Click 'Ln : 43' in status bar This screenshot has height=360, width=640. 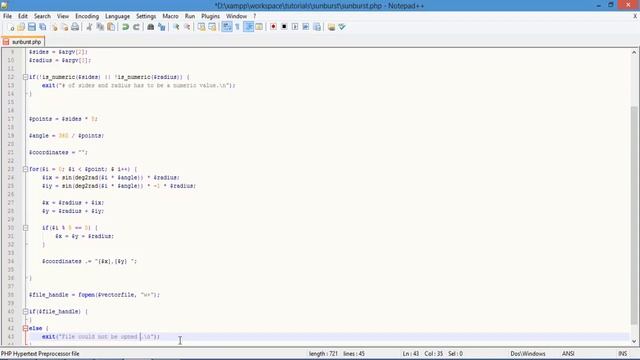[411, 353]
